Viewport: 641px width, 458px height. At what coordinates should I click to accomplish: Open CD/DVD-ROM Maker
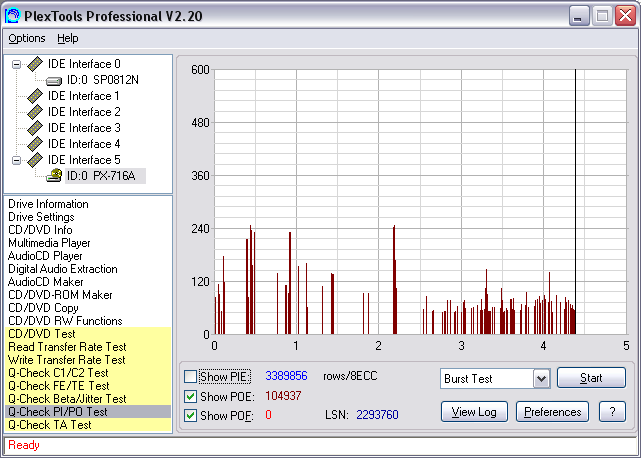pos(60,295)
